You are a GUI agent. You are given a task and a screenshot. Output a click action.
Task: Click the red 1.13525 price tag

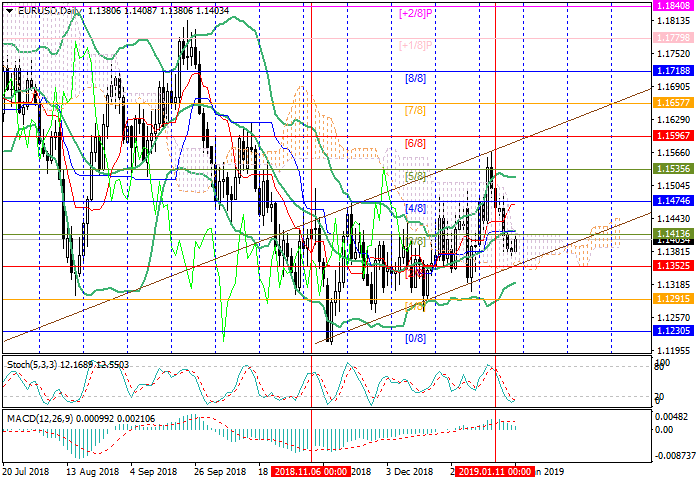pos(672,267)
